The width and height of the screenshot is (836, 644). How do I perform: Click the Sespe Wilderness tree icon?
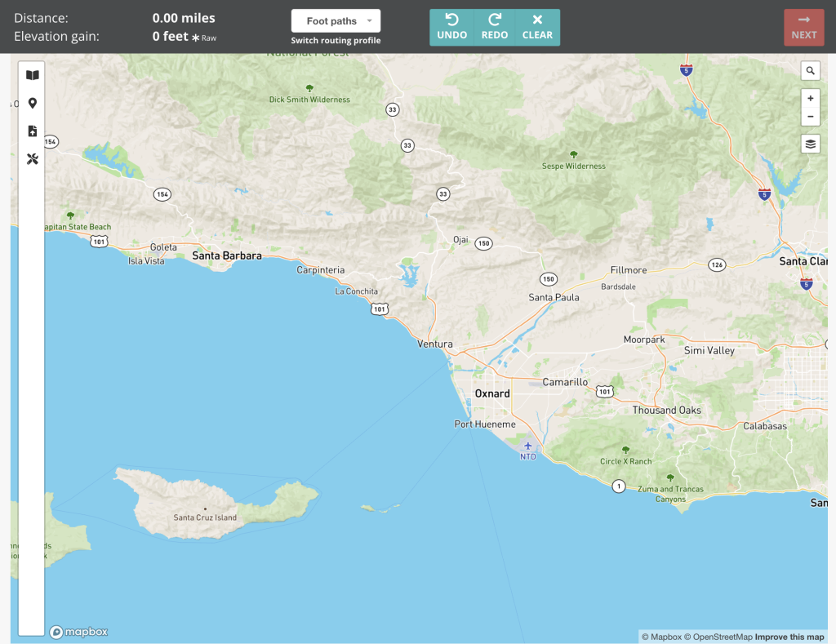pyautogui.click(x=574, y=154)
